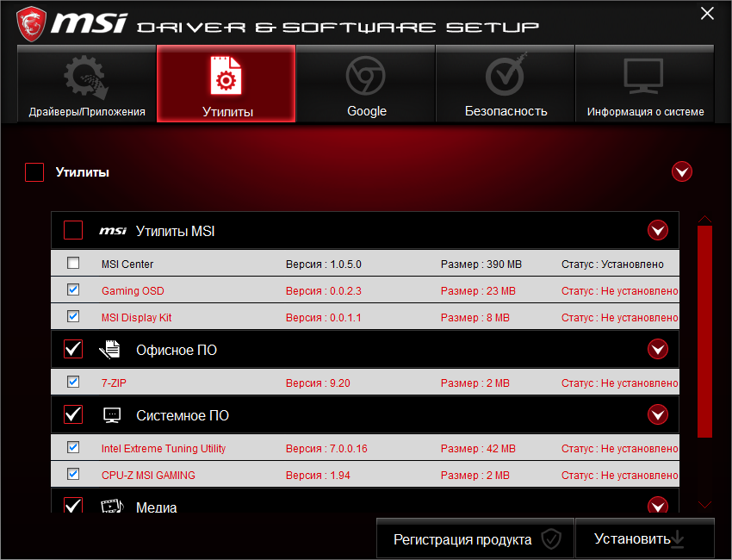Click the 7-ZIP entry name

point(114,383)
